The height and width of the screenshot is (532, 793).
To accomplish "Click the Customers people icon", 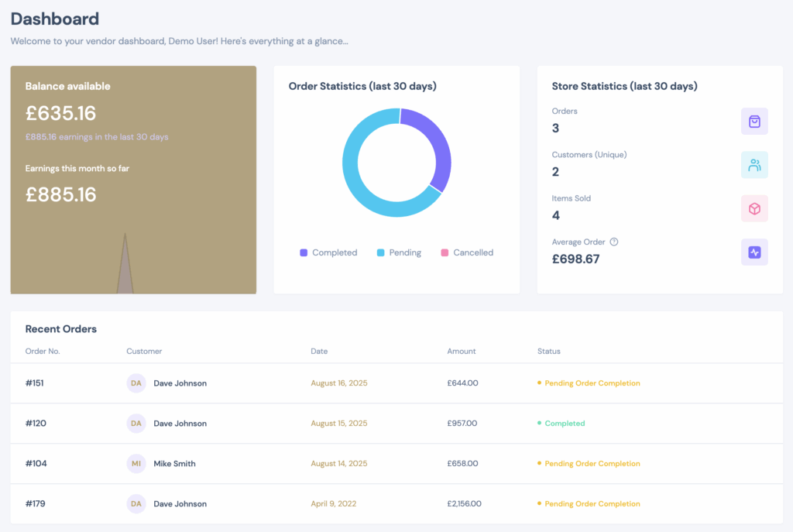I will (754, 165).
